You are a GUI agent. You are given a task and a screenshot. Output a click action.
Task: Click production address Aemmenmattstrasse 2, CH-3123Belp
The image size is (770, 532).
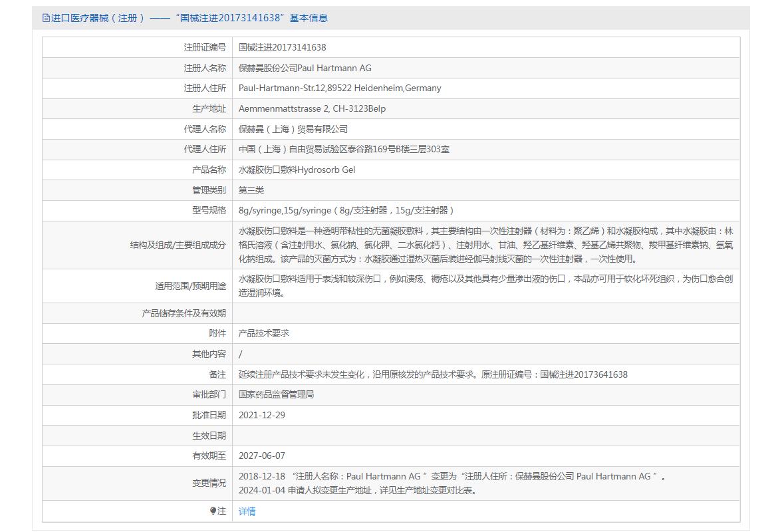[312, 108]
